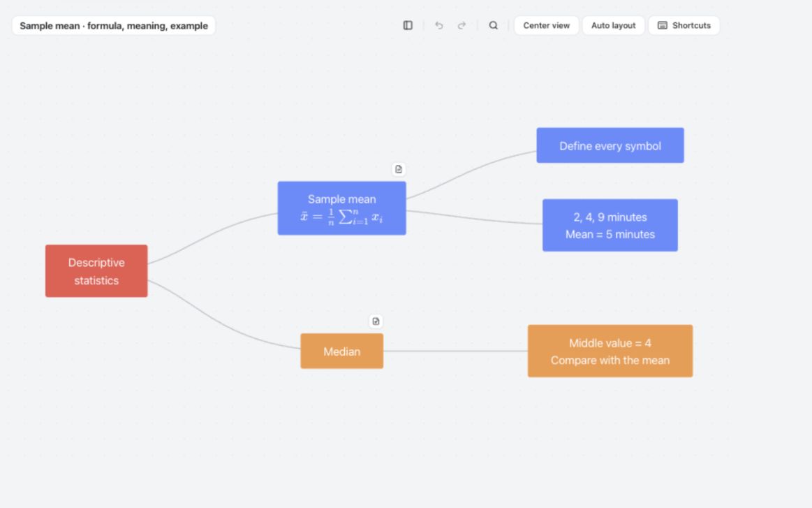Select the Descriptive statistics root node
The width and height of the screenshot is (812, 508).
(96, 271)
